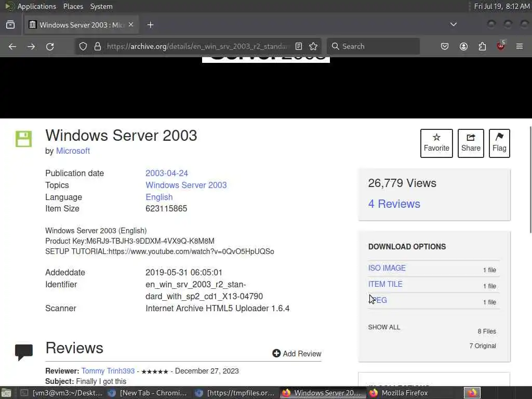The width and height of the screenshot is (532, 399).
Task: Click the Flag button
Action: coord(499,143)
